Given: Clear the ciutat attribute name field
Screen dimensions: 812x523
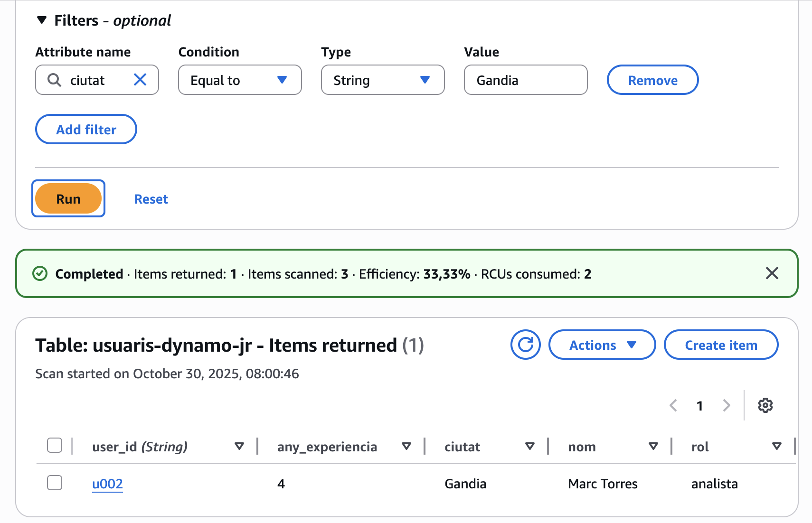Looking at the screenshot, I should 140,80.
